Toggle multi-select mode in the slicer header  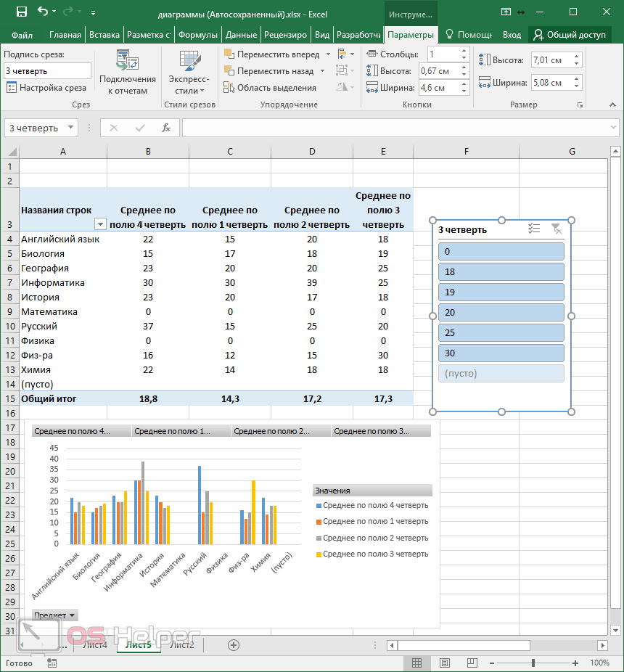pos(534,229)
